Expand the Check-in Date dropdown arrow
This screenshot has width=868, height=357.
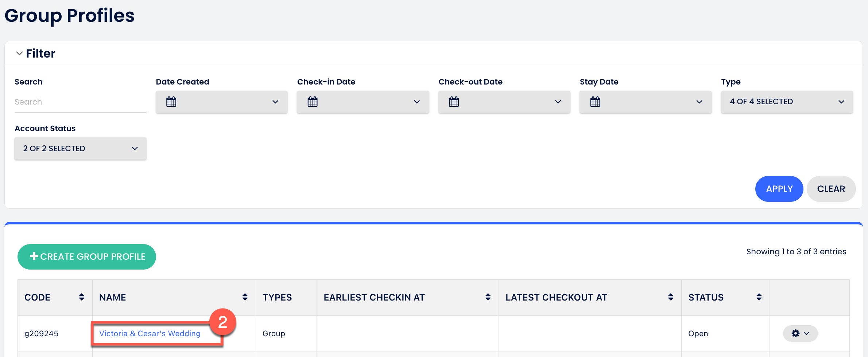click(x=416, y=102)
